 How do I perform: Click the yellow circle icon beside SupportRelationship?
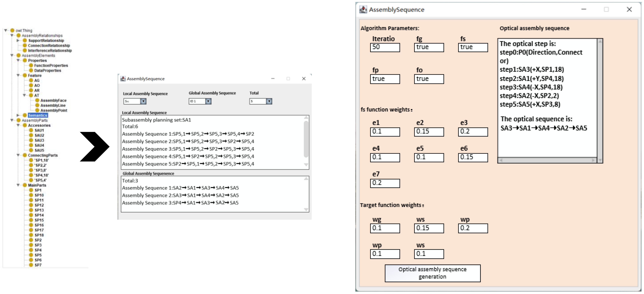[25, 40]
